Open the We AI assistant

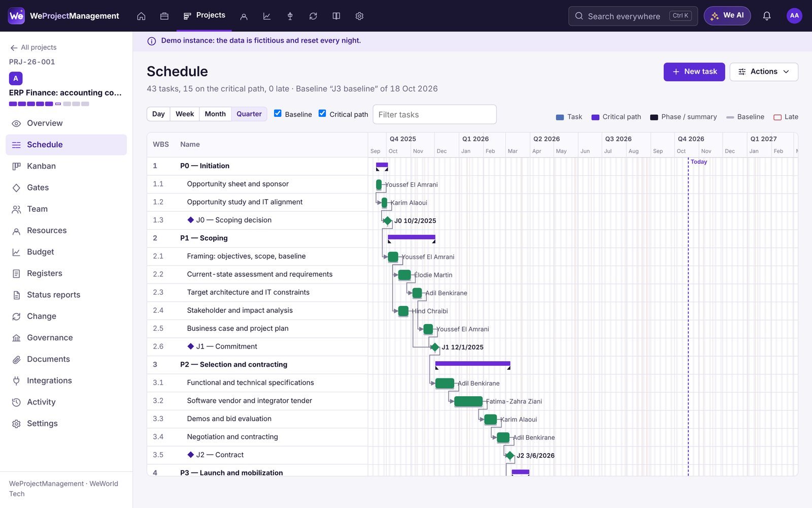[x=727, y=16]
